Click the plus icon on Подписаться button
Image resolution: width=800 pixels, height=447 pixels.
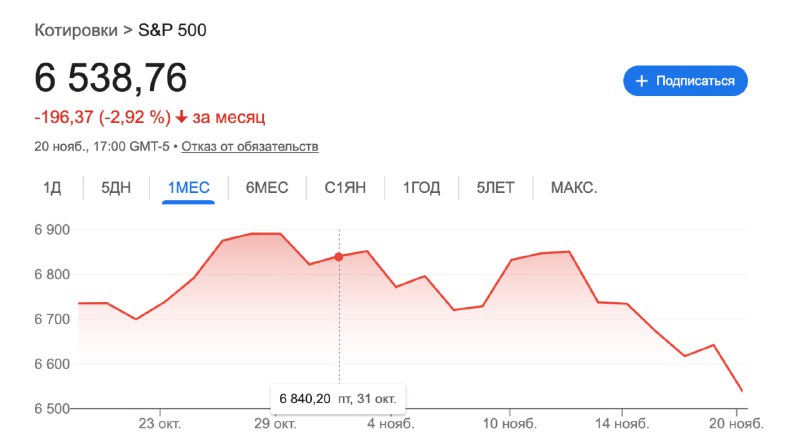pyautogui.click(x=641, y=81)
